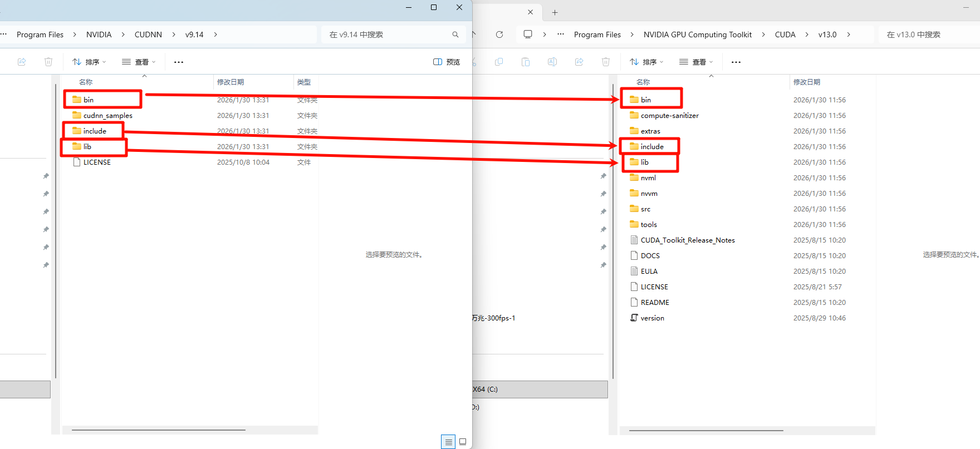Go to Program Files in v9.14 window breadcrumb
The height and width of the screenshot is (449, 980).
pos(40,34)
